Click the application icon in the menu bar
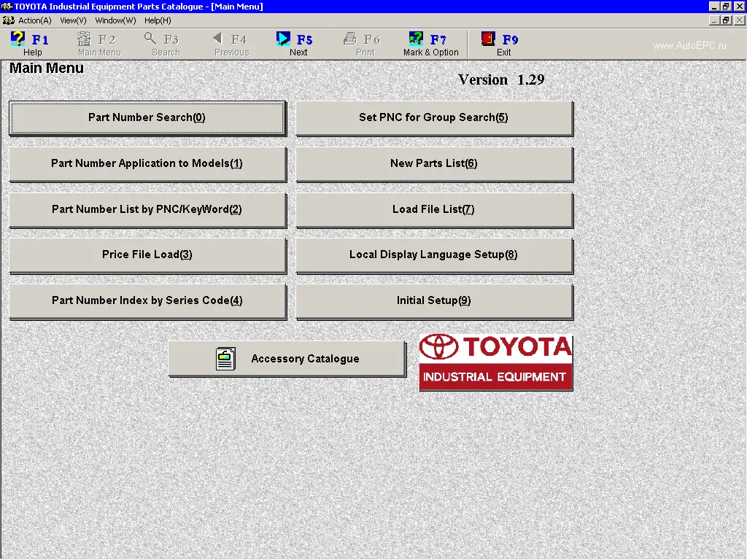 coord(8,20)
